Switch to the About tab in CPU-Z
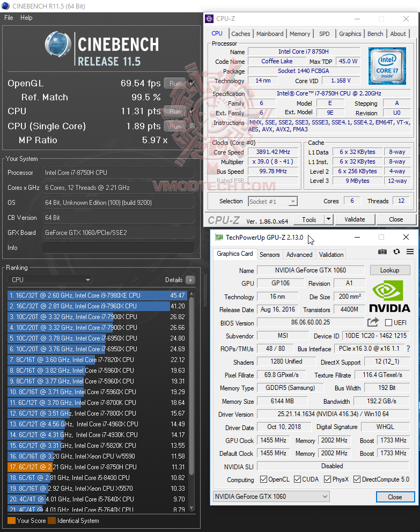The image size is (420, 532). 398,34
